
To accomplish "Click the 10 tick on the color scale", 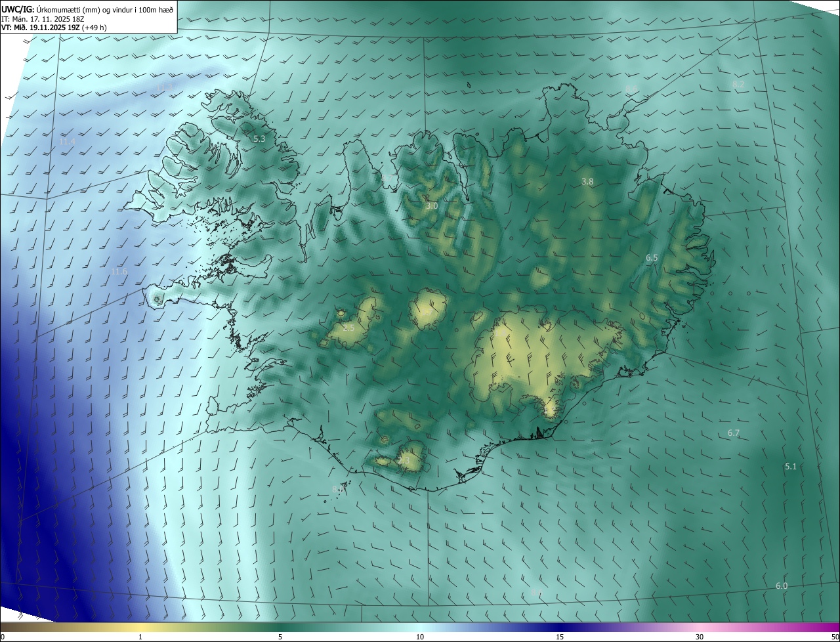I will coord(420,637).
